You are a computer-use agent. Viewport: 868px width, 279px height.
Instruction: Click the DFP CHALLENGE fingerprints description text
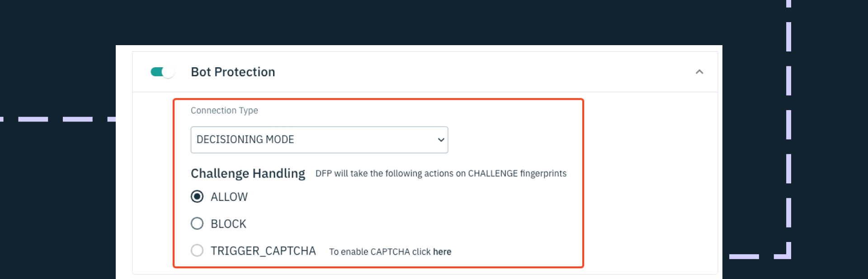coord(441,173)
